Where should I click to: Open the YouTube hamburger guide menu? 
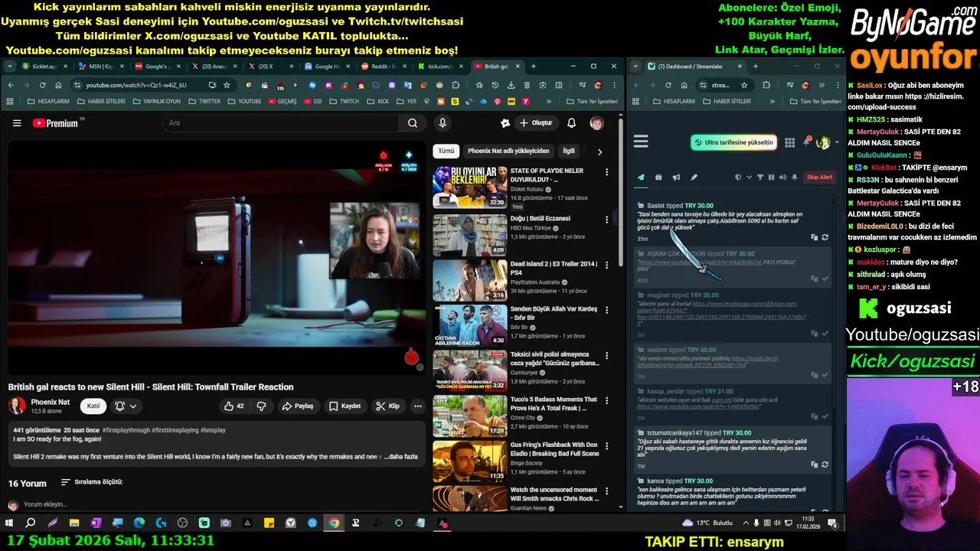click(17, 123)
